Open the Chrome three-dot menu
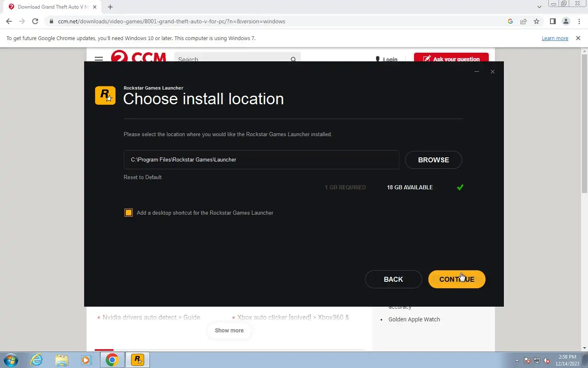Viewport: 588px width, 368px height. pos(579,21)
